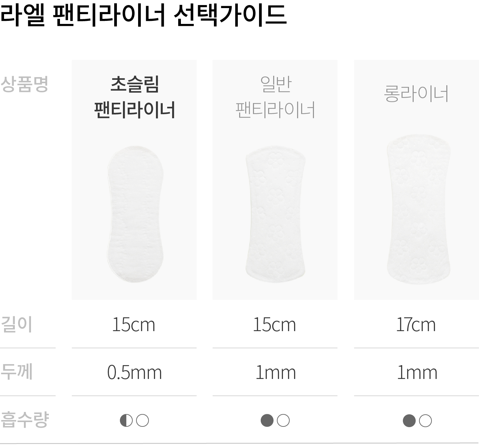The image size is (479, 448).
Task: Click the 초슬림 팬티라이너 product image
Action: [136, 214]
